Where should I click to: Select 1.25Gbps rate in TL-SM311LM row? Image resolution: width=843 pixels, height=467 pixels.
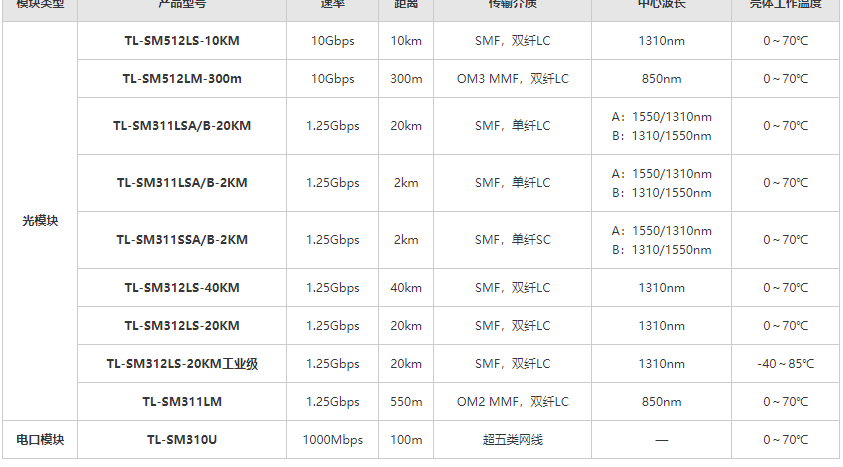coord(332,401)
